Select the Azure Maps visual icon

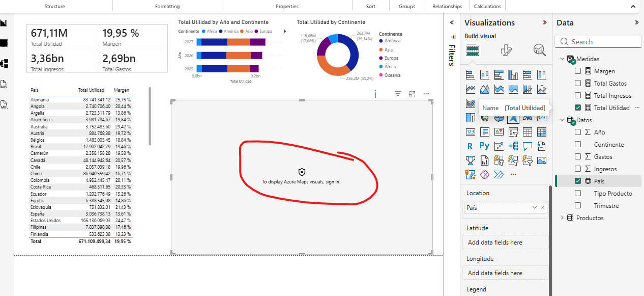pyautogui.click(x=513, y=118)
